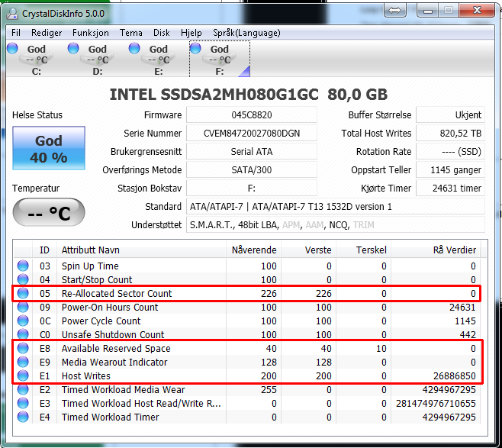Click the Stasjon Bokstav field F:

click(x=252, y=188)
